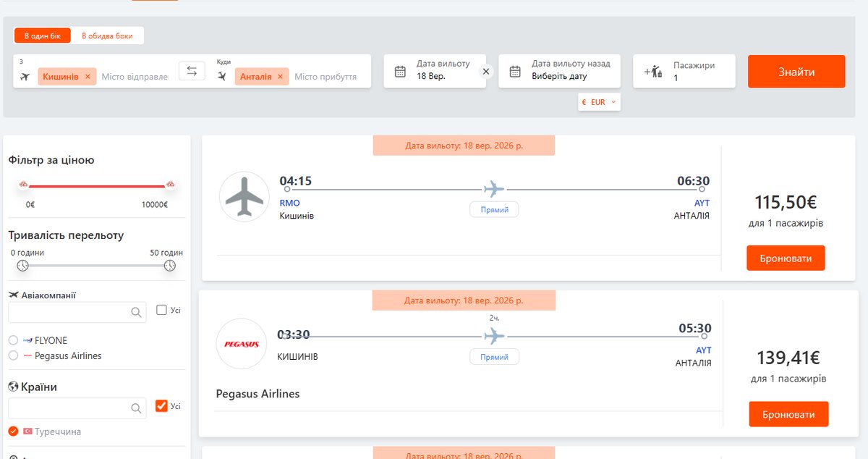Click the Прямий badge on 04:15 flight
The image size is (868, 459).
(x=494, y=210)
